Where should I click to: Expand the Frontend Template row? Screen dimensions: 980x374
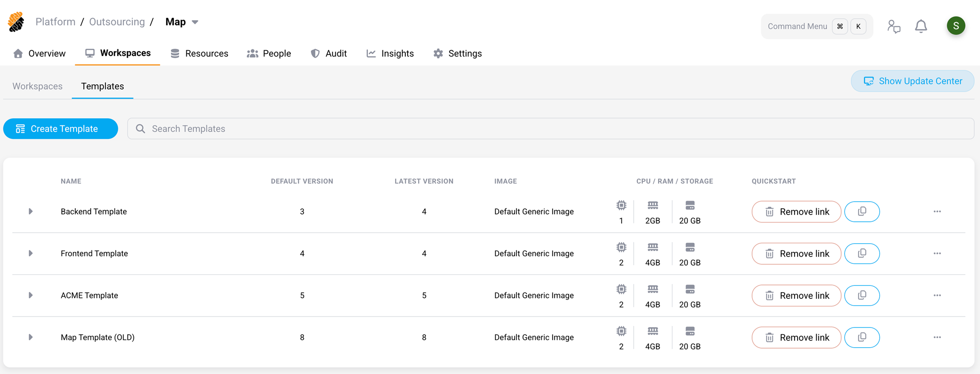[30, 253]
